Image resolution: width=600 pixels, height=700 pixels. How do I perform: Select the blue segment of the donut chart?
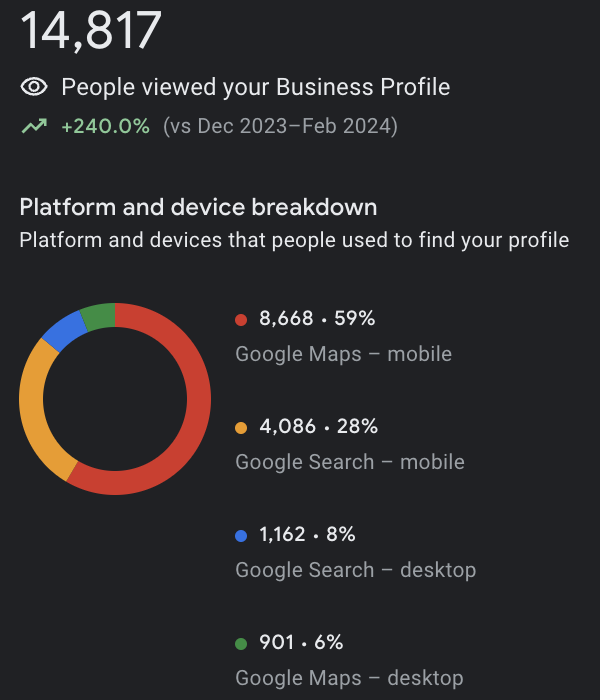click(x=63, y=330)
